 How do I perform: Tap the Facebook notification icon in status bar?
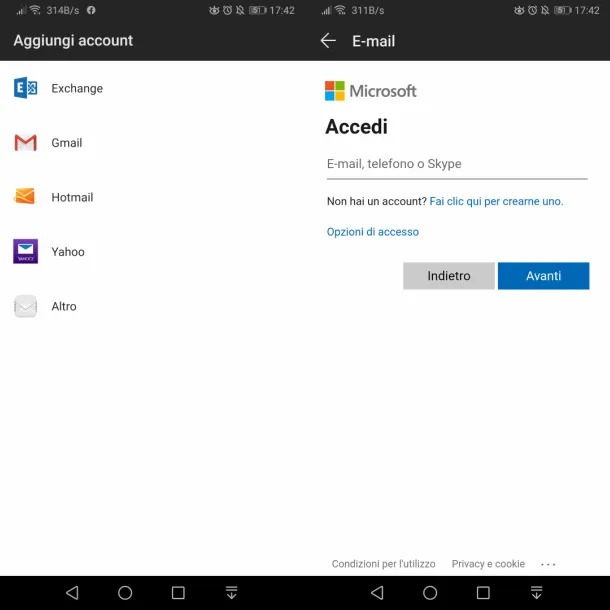tap(91, 10)
